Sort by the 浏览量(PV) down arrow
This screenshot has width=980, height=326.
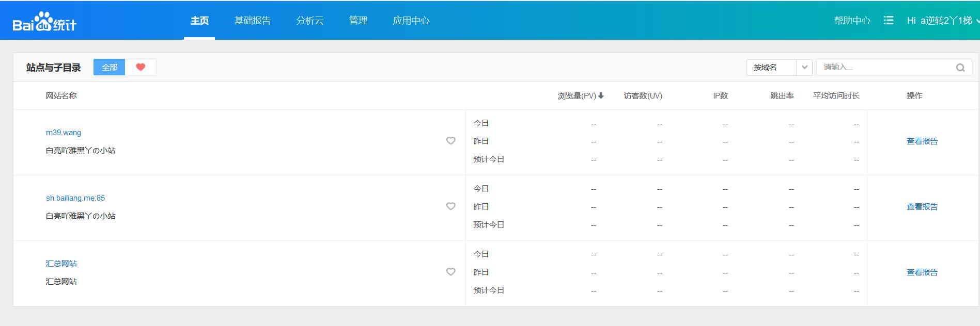click(601, 96)
